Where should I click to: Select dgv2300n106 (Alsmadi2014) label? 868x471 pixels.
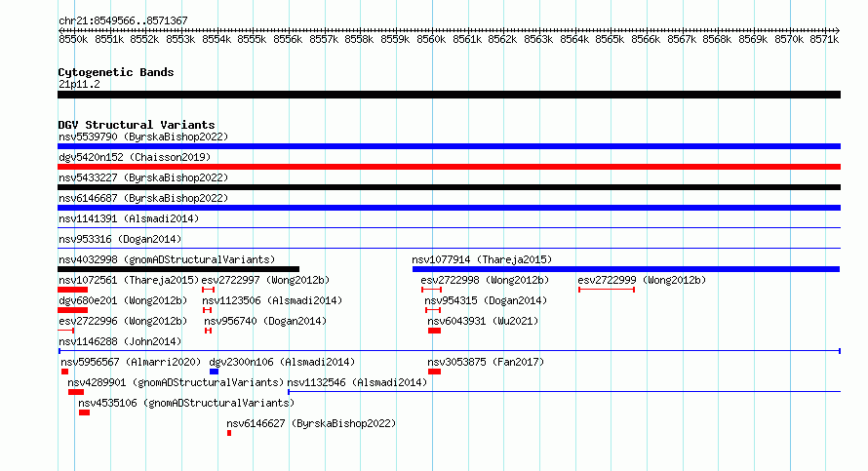coord(282,362)
